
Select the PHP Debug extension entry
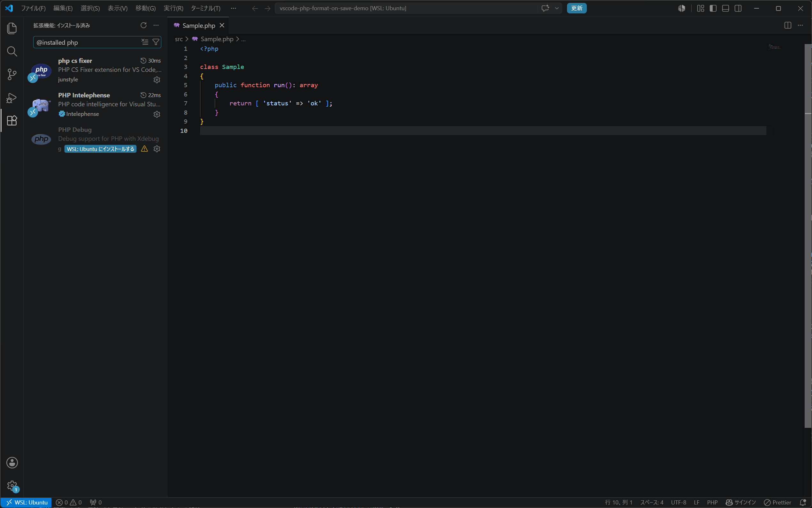[x=96, y=139]
